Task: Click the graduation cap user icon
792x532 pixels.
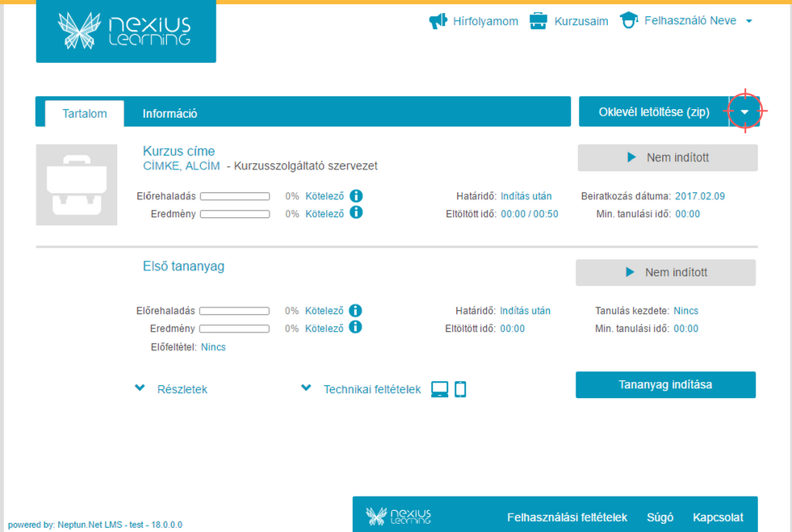Action: point(629,21)
